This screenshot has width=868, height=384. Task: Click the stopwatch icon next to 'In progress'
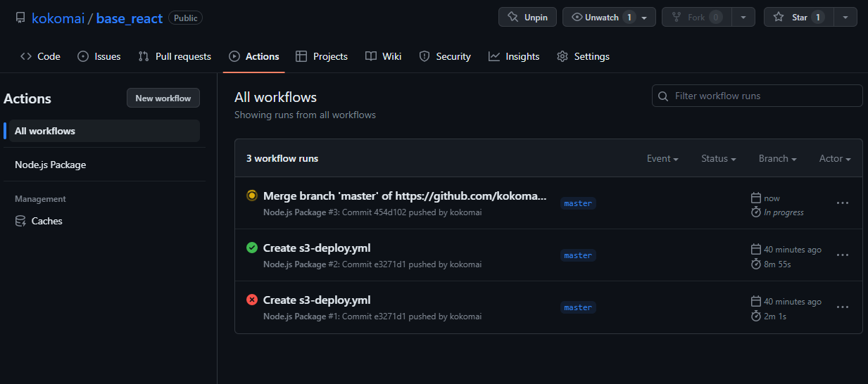[x=756, y=212]
